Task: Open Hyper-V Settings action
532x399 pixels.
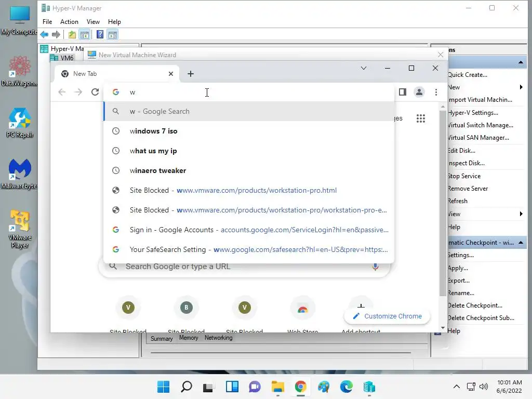Action: tap(473, 113)
